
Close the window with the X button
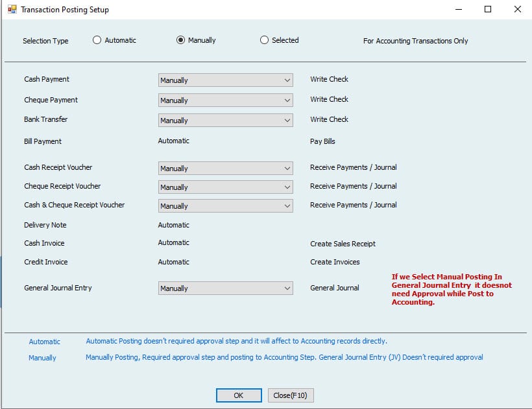point(518,9)
